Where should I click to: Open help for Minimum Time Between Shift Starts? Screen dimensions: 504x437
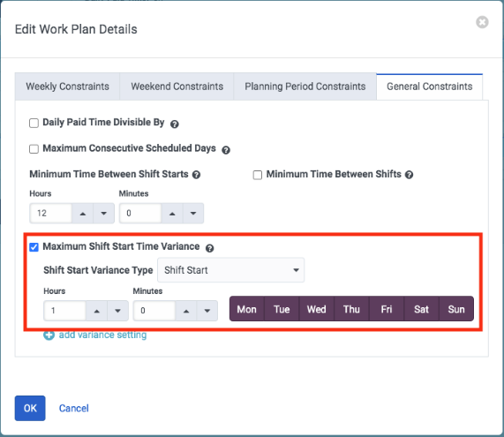pos(197,175)
